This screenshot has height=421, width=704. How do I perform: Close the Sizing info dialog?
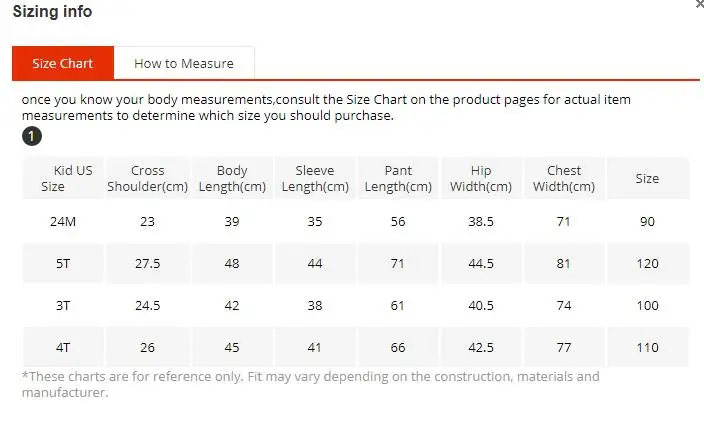(x=700, y=4)
